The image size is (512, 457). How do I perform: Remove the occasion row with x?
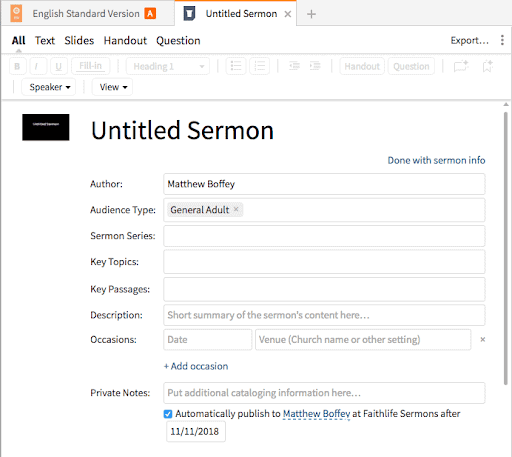click(x=482, y=339)
